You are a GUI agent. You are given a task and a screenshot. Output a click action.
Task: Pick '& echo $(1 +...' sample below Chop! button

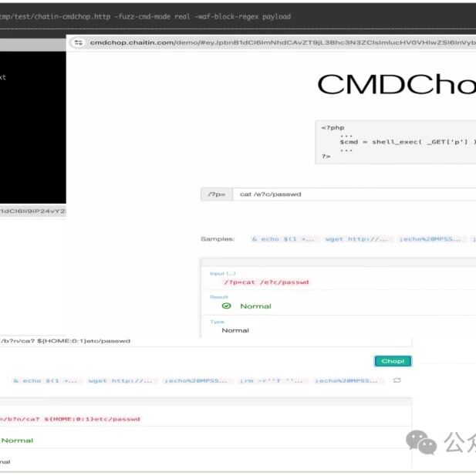(x=46, y=380)
